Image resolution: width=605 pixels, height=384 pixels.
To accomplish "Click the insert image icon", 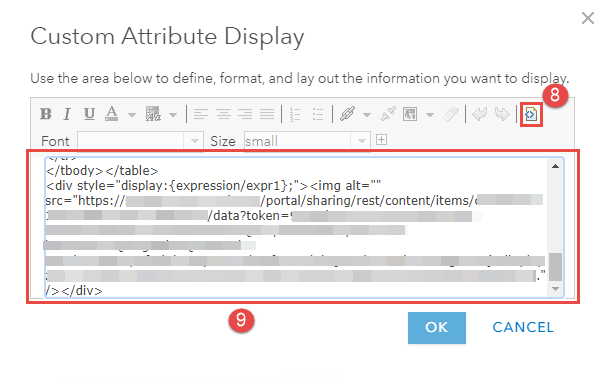I will 410,114.
